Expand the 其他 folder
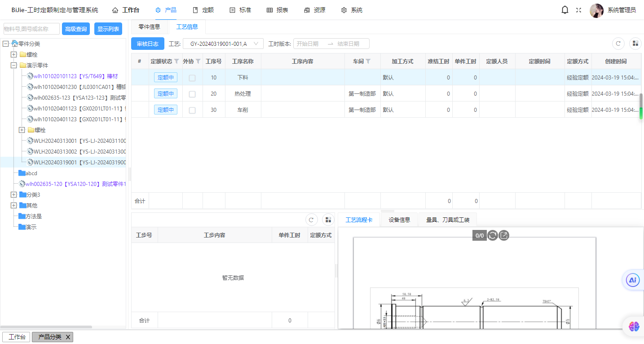This screenshot has width=644, height=344. [x=14, y=205]
